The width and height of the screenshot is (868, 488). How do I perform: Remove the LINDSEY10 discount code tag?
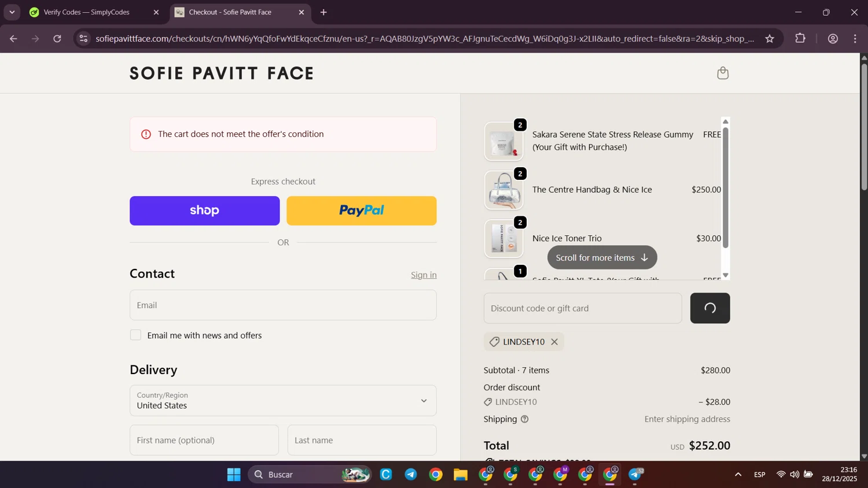(x=554, y=342)
